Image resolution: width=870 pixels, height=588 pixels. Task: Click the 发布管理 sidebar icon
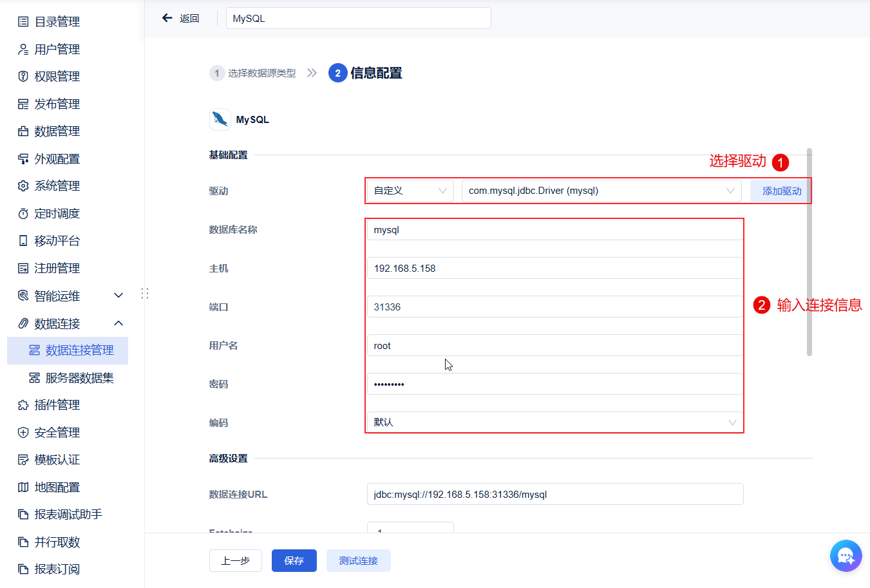[23, 104]
